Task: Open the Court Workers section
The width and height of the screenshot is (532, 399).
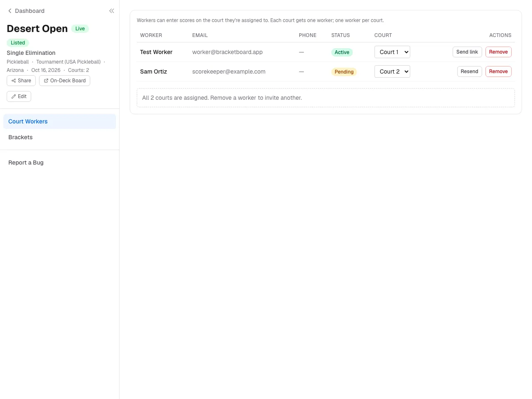Action: (59, 121)
